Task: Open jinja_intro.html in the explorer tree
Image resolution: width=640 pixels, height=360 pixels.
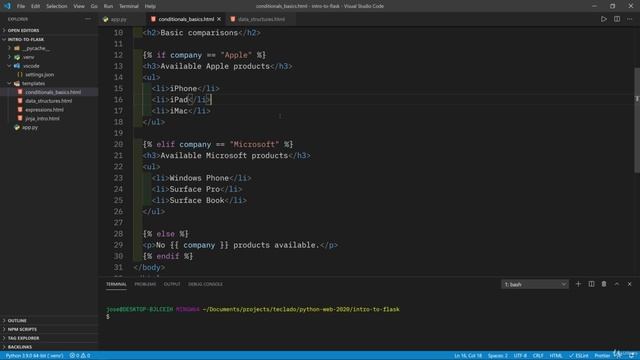Action: 42,119
